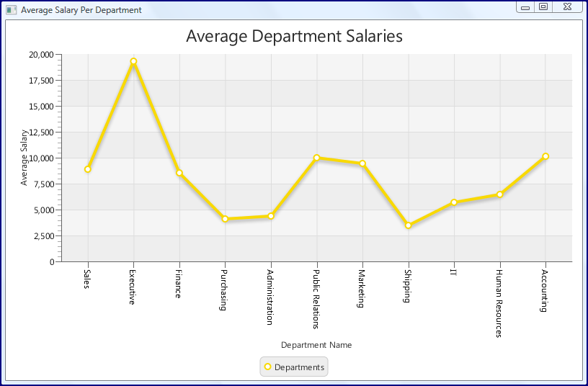Click the 20,000 y-axis value

(41, 55)
